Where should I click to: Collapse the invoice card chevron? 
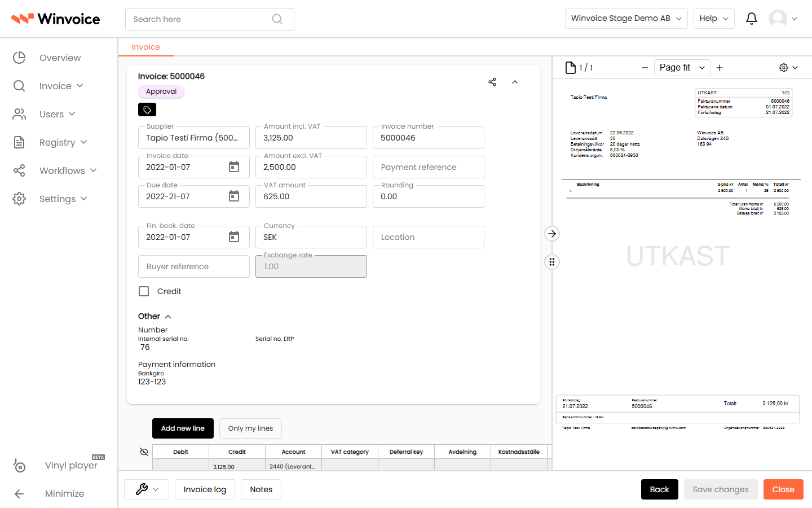tap(515, 82)
